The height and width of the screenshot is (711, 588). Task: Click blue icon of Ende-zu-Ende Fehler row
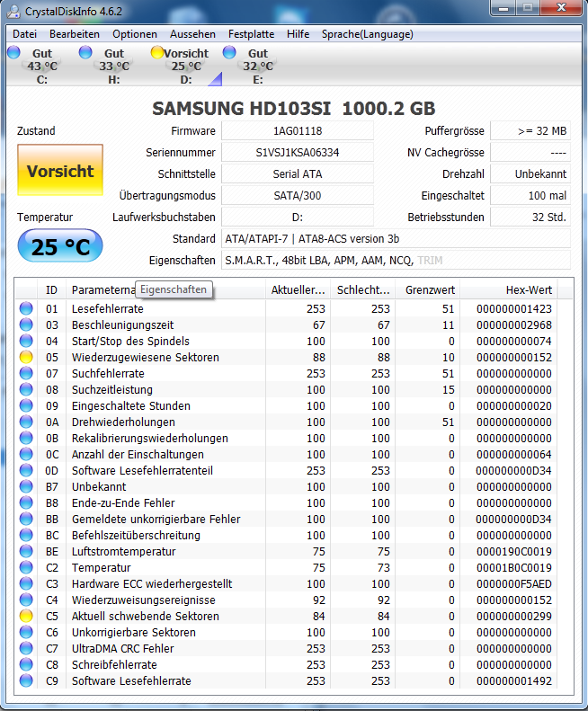click(x=26, y=502)
